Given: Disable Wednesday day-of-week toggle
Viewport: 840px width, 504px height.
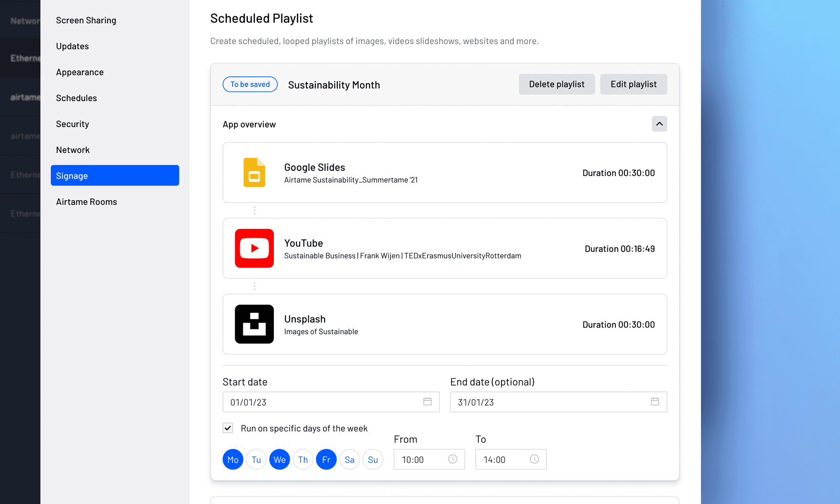Looking at the screenshot, I should (279, 459).
